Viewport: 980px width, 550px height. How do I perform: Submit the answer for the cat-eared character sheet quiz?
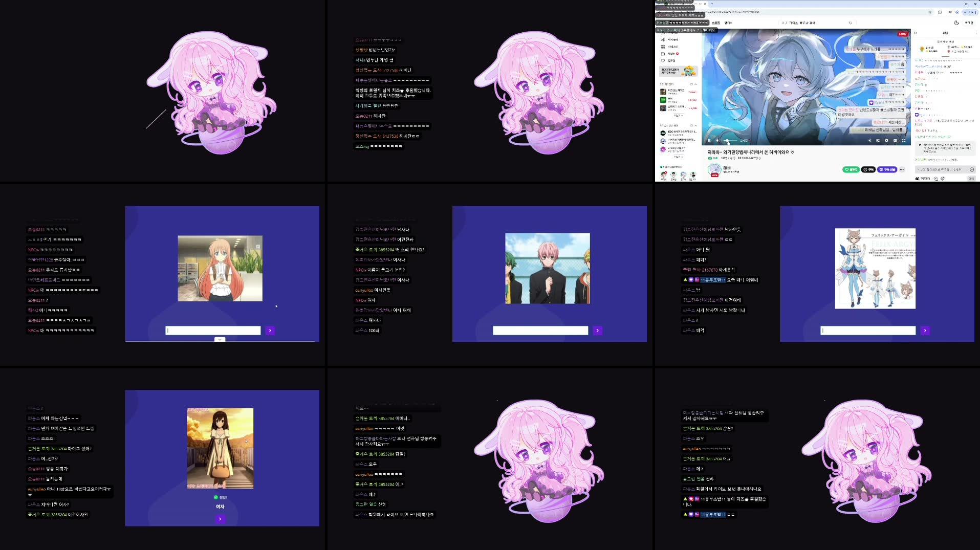click(x=925, y=331)
